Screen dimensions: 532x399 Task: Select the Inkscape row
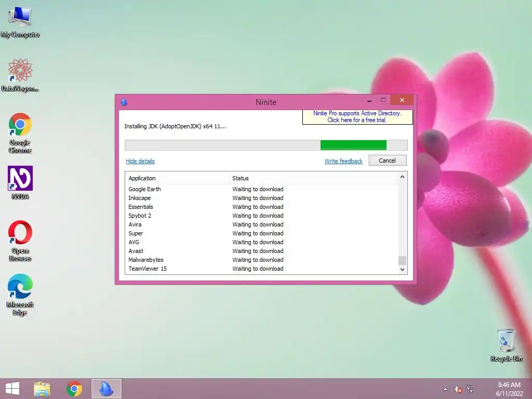pyautogui.click(x=261, y=198)
